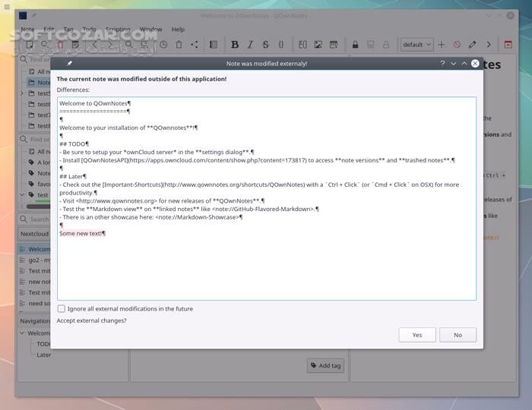This screenshot has width=532, height=410.
Task: Click the insert table toolbar icon
Action: (334, 45)
